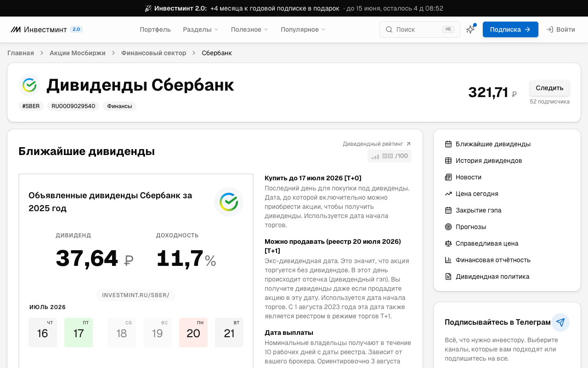Click the rating bars indicator /100
The height and width of the screenshot is (368, 588).
(x=390, y=156)
